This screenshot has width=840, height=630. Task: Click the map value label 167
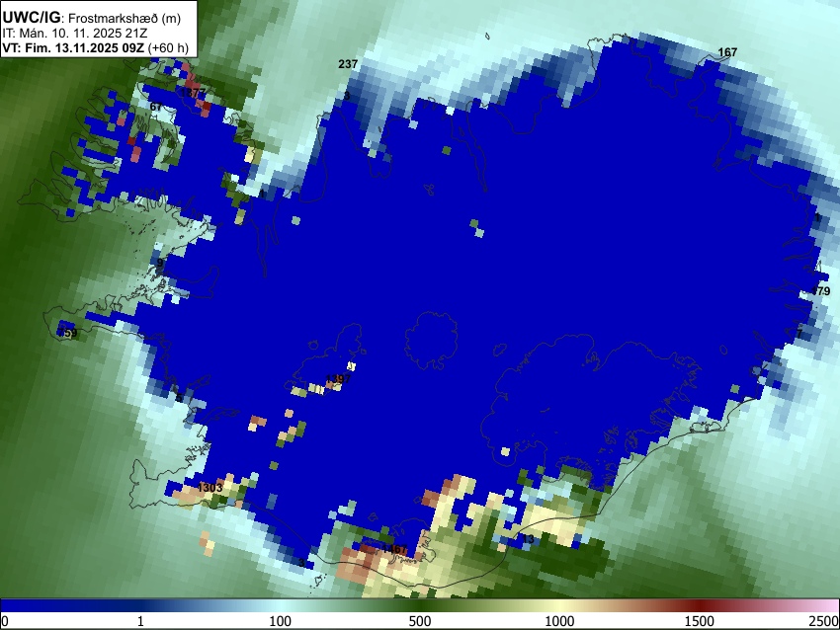click(727, 52)
